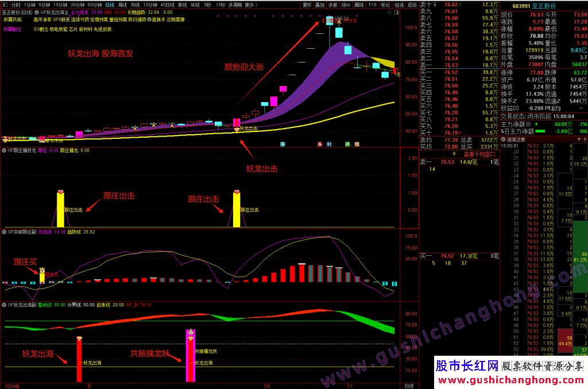Click the 高市净率 style tag
Viewport: 588px width, 389px height.
(42, 20)
